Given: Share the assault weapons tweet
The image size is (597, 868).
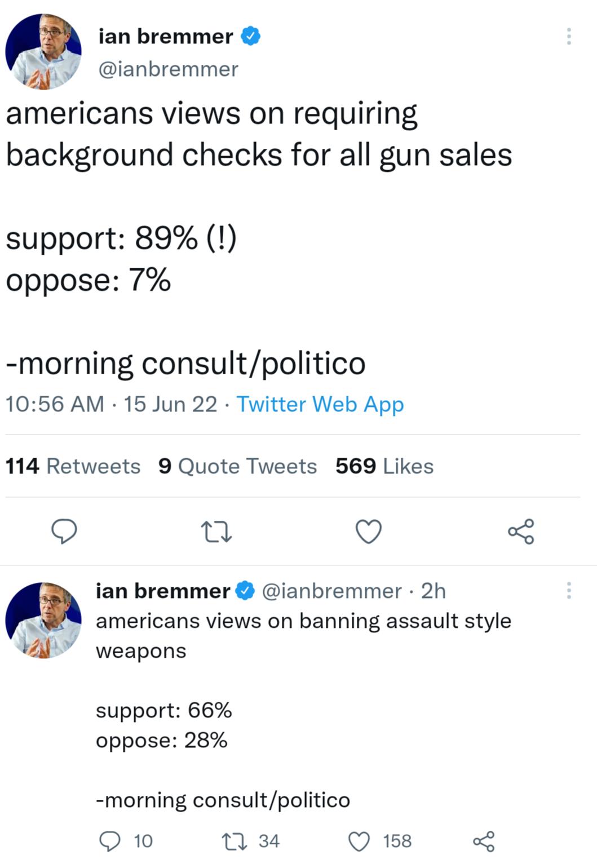Looking at the screenshot, I should (x=485, y=841).
